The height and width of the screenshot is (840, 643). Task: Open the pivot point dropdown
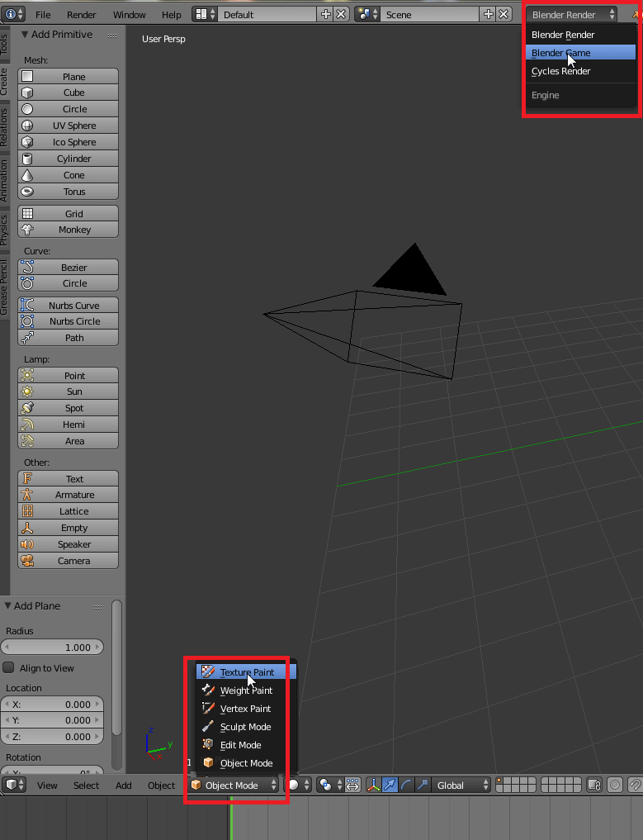click(x=330, y=785)
